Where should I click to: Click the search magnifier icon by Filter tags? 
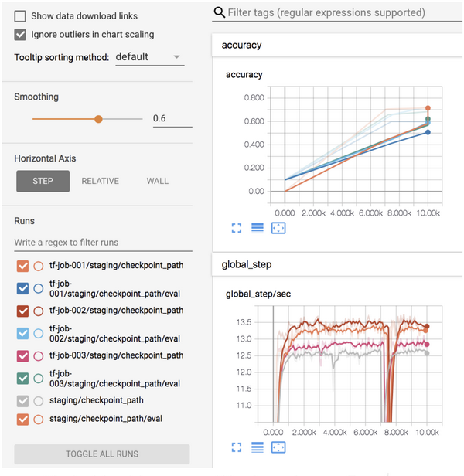tap(220, 12)
